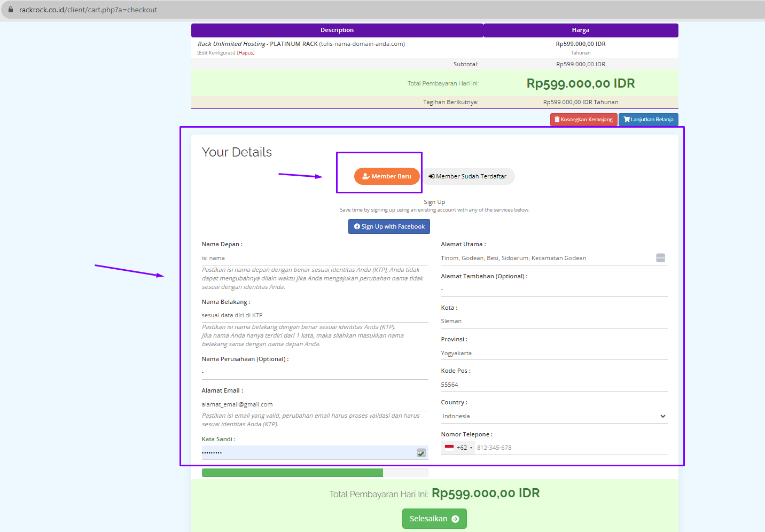Click the Hapus link to remove item
This screenshot has width=765, height=532.
click(246, 53)
